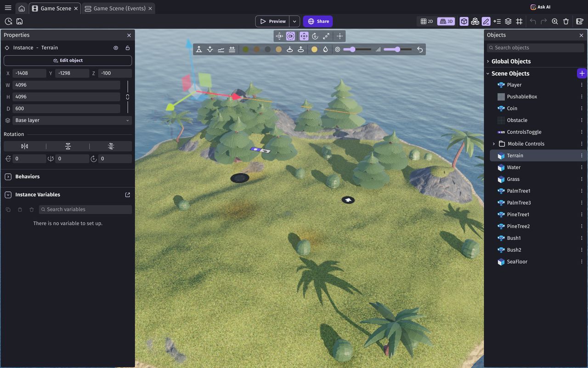
Task: Focus the Search variables field
Action: (85, 209)
